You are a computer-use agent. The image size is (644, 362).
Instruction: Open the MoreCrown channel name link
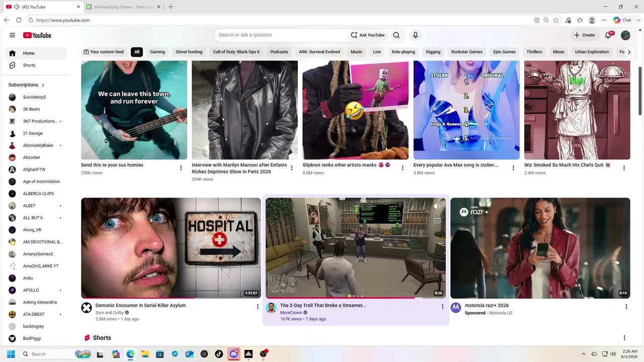291,313
